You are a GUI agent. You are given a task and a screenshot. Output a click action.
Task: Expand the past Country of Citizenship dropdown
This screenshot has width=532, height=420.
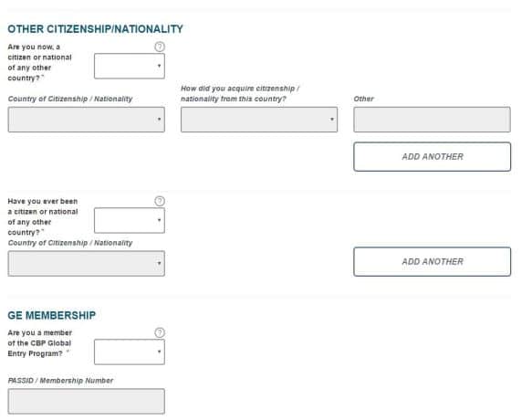[86, 264]
